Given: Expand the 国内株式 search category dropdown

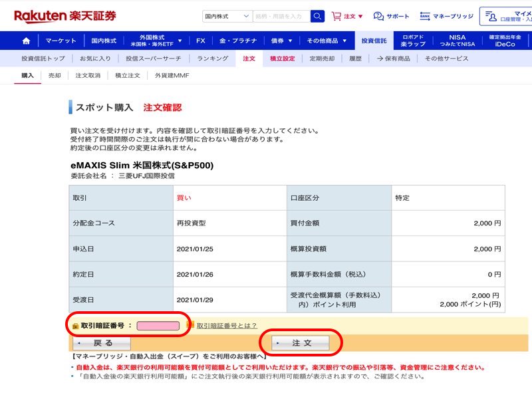Looking at the screenshot, I should click(x=227, y=16).
